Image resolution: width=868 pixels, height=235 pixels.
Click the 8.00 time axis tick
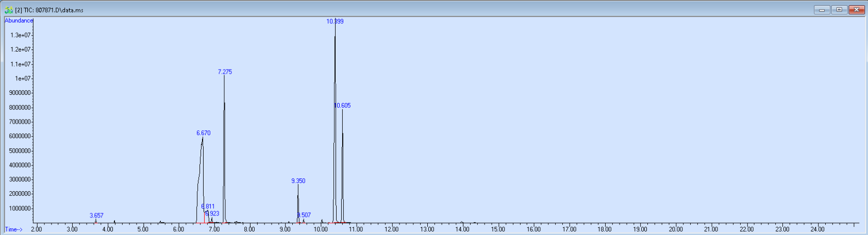tap(249, 229)
